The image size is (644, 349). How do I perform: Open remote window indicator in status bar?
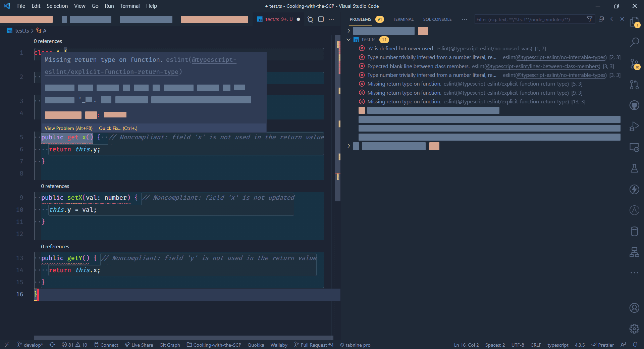click(7, 345)
